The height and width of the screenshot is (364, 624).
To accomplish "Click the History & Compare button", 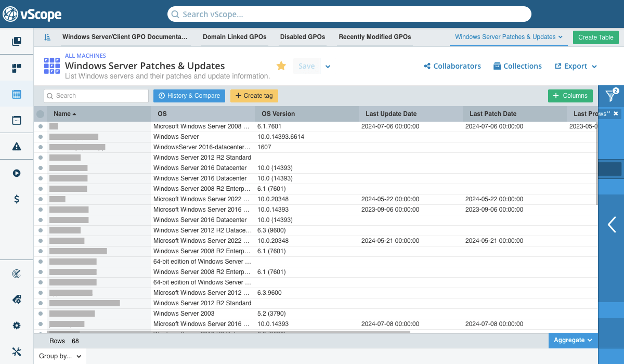I will [189, 96].
